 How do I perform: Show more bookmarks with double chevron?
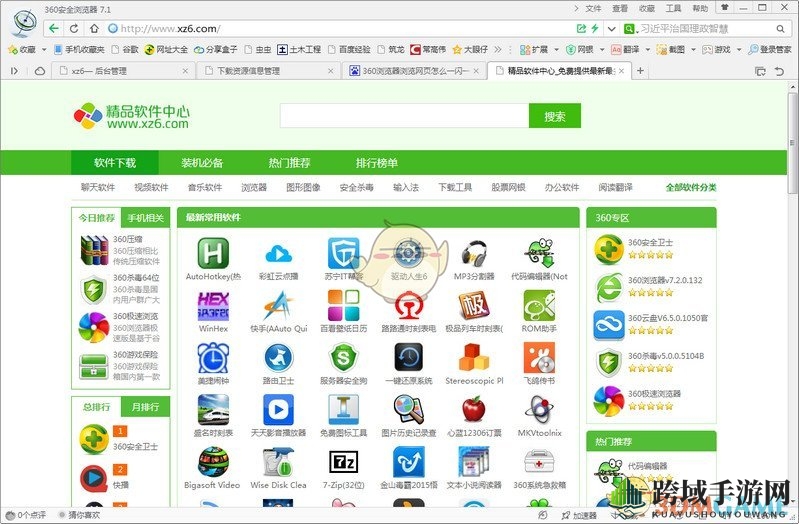tap(498, 49)
